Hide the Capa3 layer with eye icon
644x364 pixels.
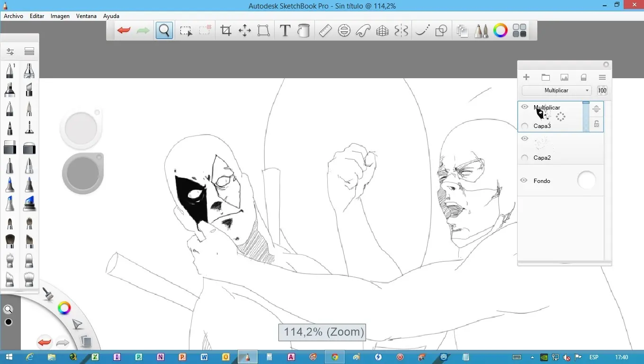tap(524, 107)
